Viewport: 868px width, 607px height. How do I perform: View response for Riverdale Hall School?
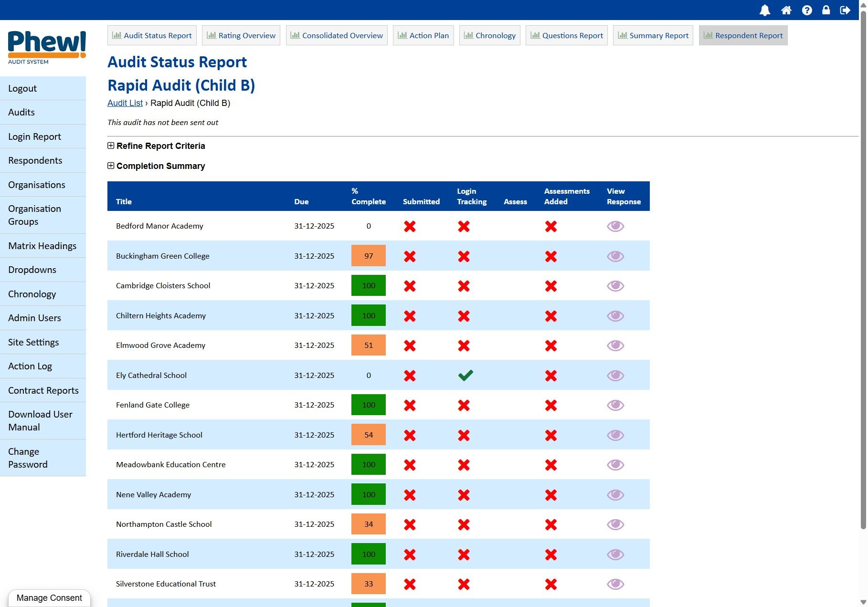pyautogui.click(x=615, y=555)
